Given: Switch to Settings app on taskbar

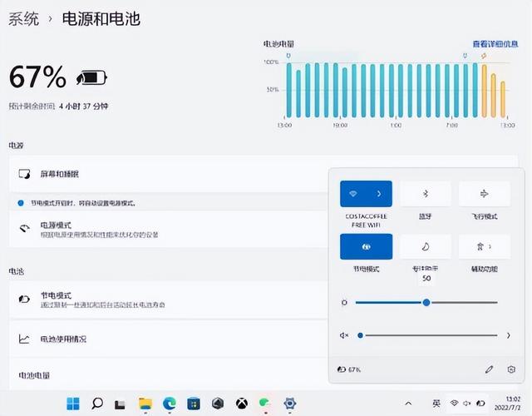Looking at the screenshot, I should pyautogui.click(x=290, y=404).
